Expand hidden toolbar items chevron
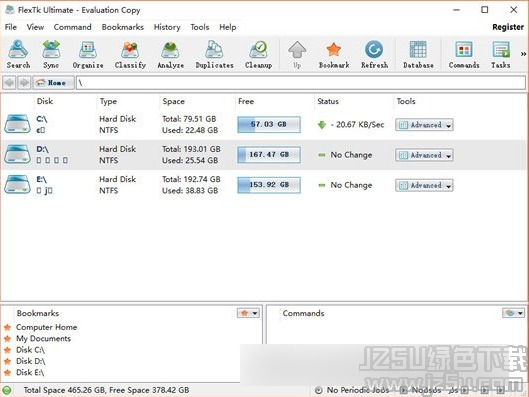The width and height of the screenshot is (529, 397). pyautogui.click(x=523, y=54)
